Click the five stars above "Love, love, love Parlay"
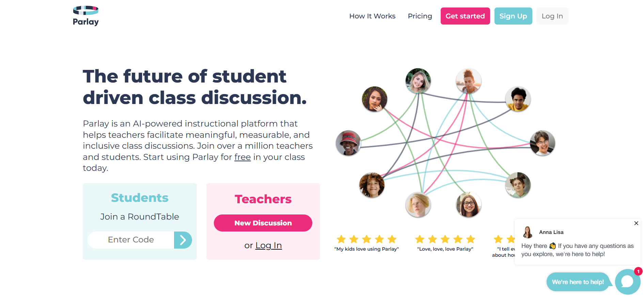This screenshot has width=644, height=297. pos(445,239)
